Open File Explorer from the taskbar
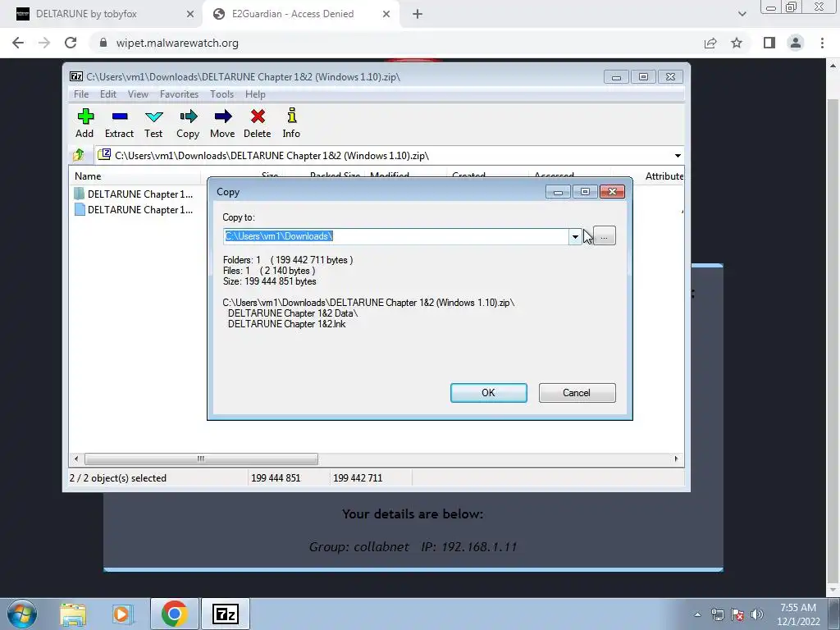 [73, 614]
